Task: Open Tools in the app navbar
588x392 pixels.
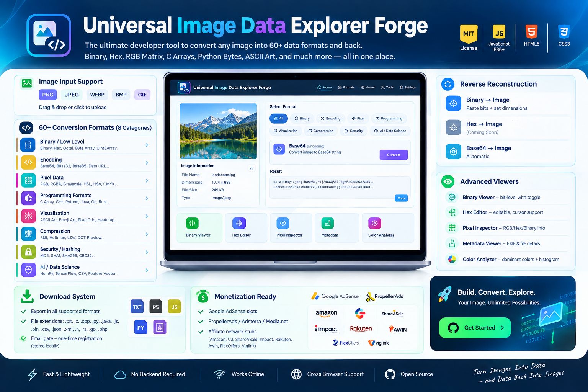Action: point(387,87)
